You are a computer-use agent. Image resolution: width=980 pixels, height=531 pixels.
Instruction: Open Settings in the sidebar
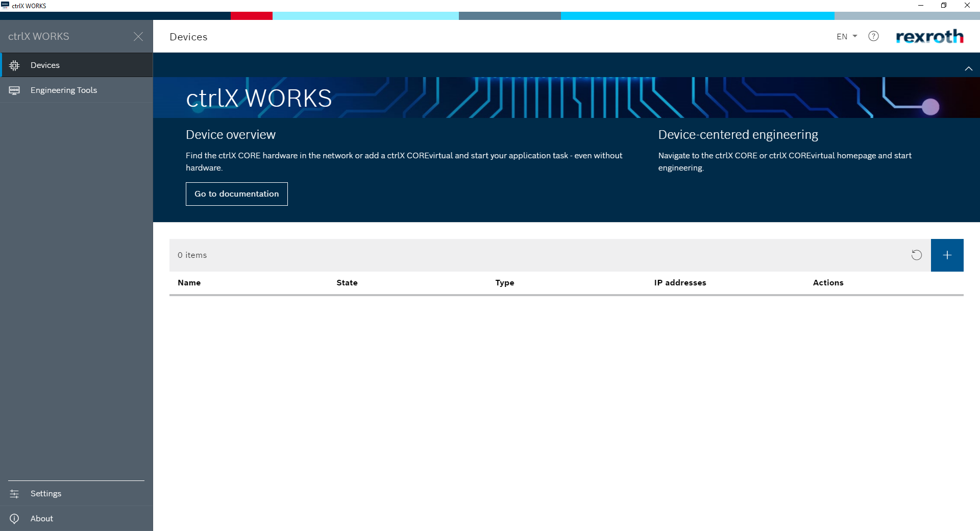tap(77, 493)
